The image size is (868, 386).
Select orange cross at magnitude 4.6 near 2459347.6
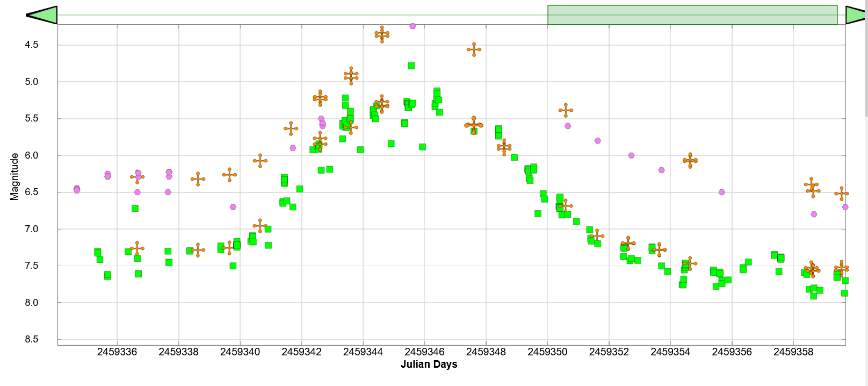474,49
